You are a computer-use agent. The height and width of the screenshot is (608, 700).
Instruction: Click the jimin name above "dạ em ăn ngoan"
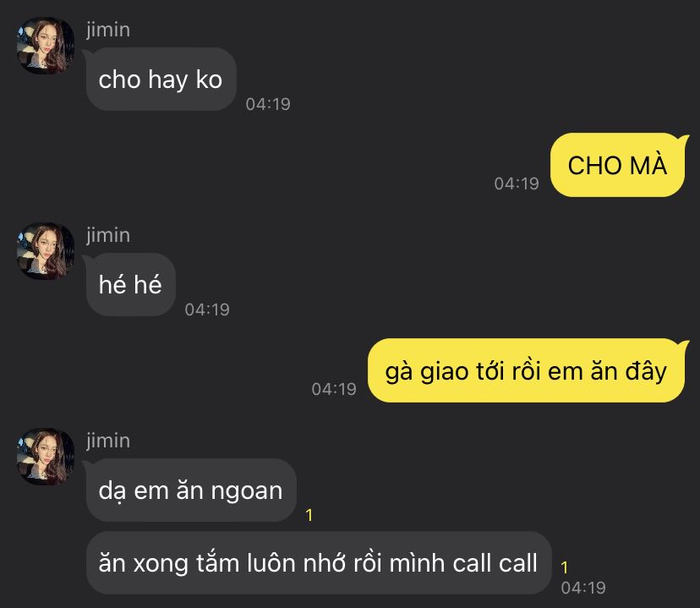tap(108, 441)
